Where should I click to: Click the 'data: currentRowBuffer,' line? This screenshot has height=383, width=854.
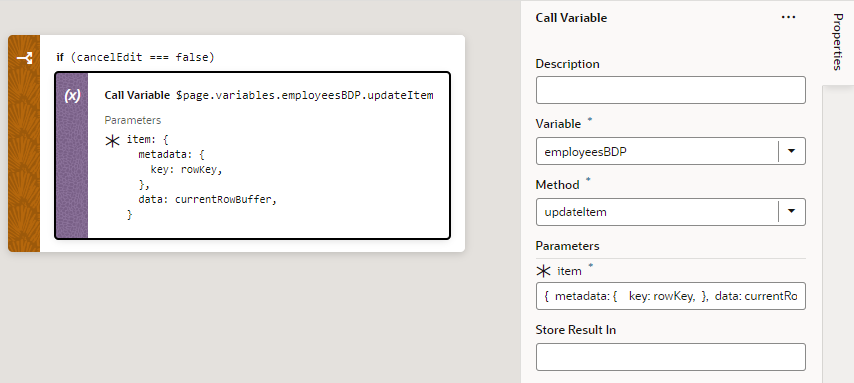coord(208,200)
